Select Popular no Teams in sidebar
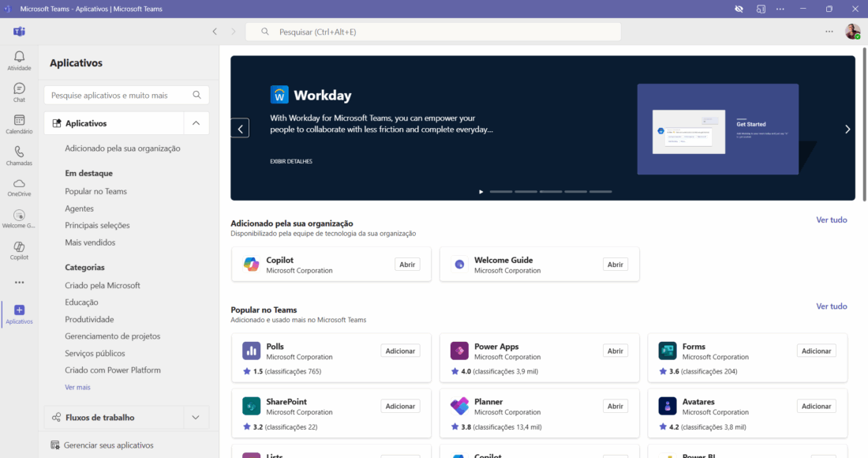This screenshot has height=458, width=868. pos(95,191)
